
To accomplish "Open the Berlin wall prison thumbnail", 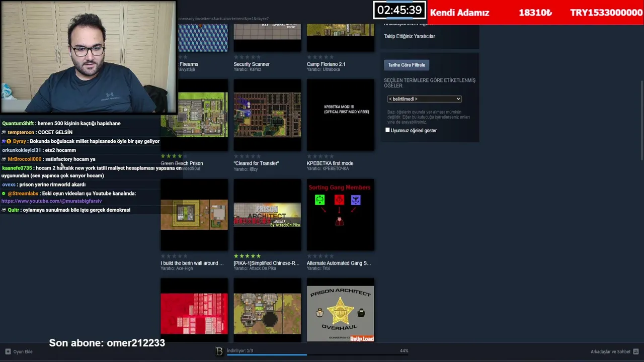I will coord(194,215).
